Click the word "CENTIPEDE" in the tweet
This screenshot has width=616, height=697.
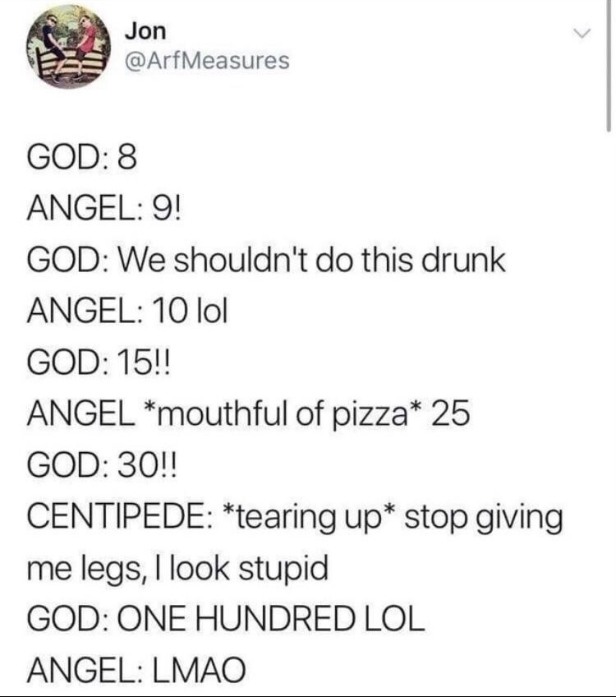point(117,518)
